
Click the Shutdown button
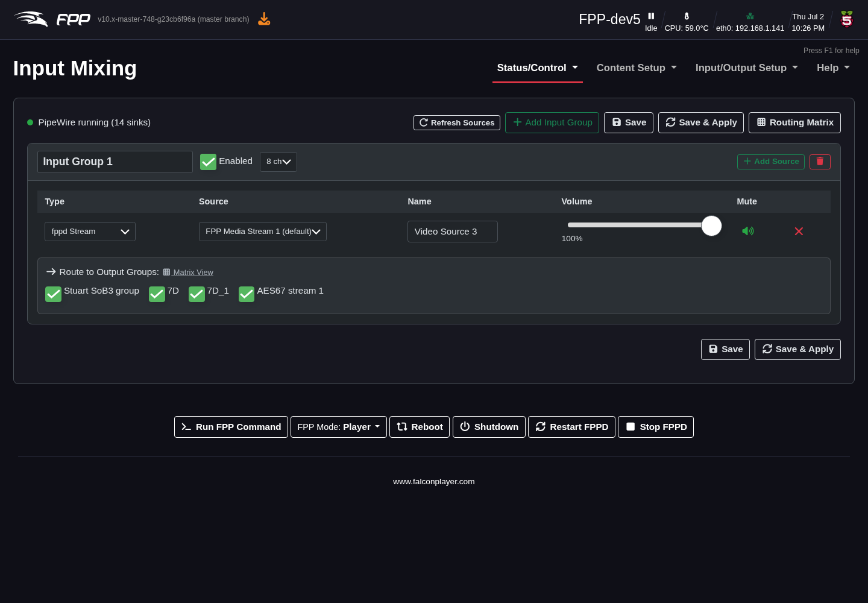(x=489, y=427)
